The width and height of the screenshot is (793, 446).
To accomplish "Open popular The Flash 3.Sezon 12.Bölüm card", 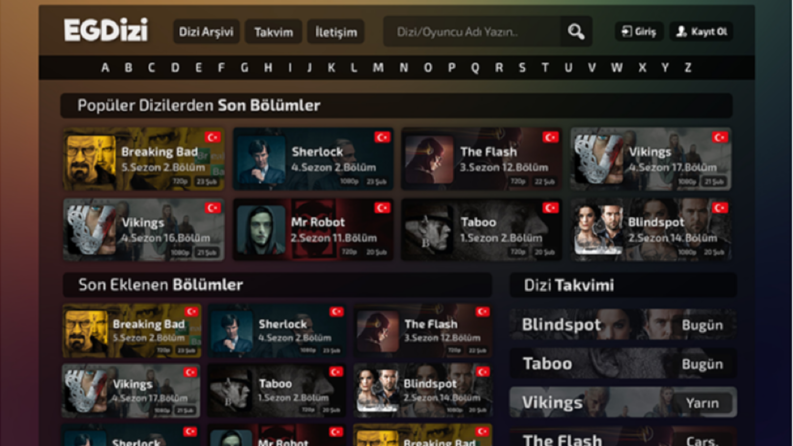I will click(x=481, y=159).
